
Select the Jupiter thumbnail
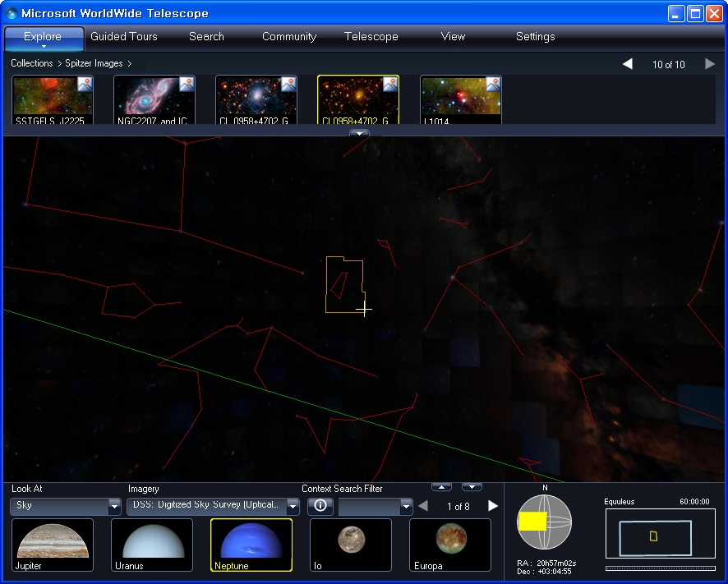[53, 545]
